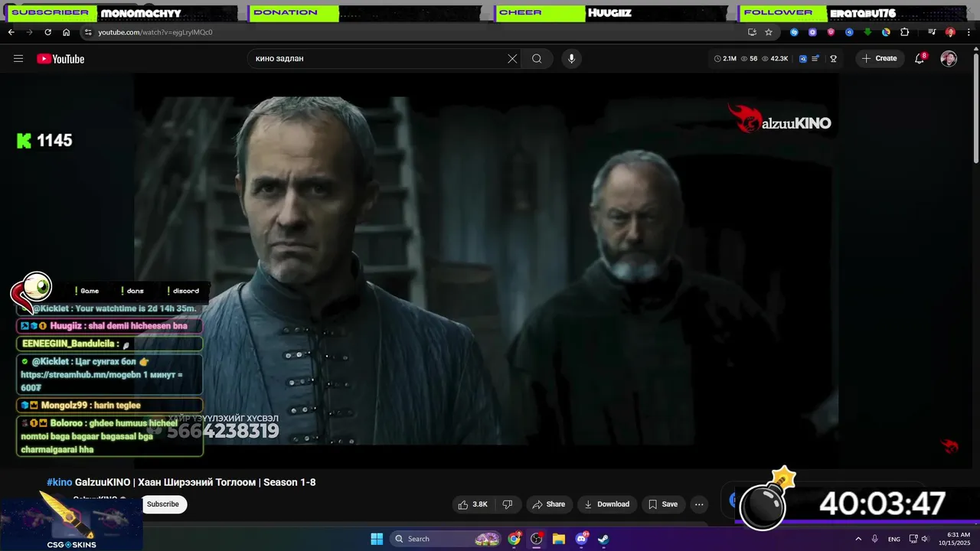Bookmark this page with star
Viewport: 980px width, 551px height.
click(769, 32)
